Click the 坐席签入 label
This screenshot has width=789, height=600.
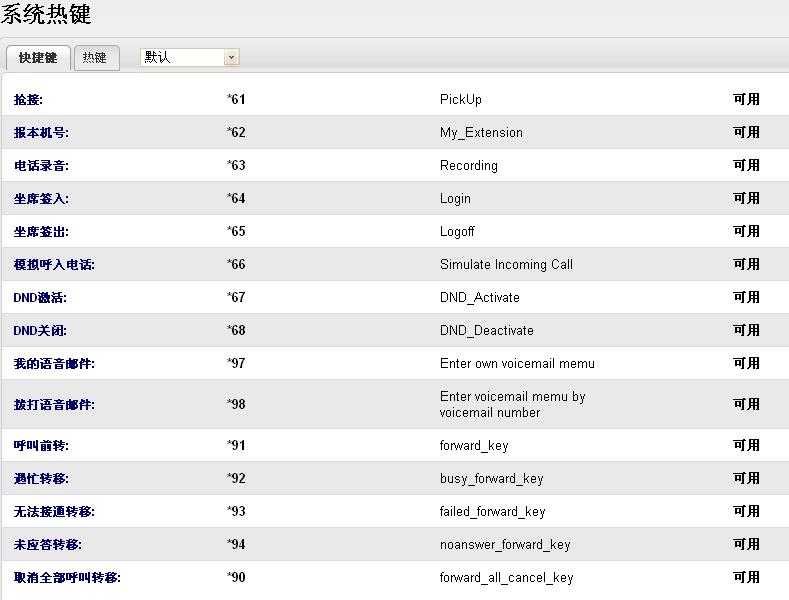41,199
